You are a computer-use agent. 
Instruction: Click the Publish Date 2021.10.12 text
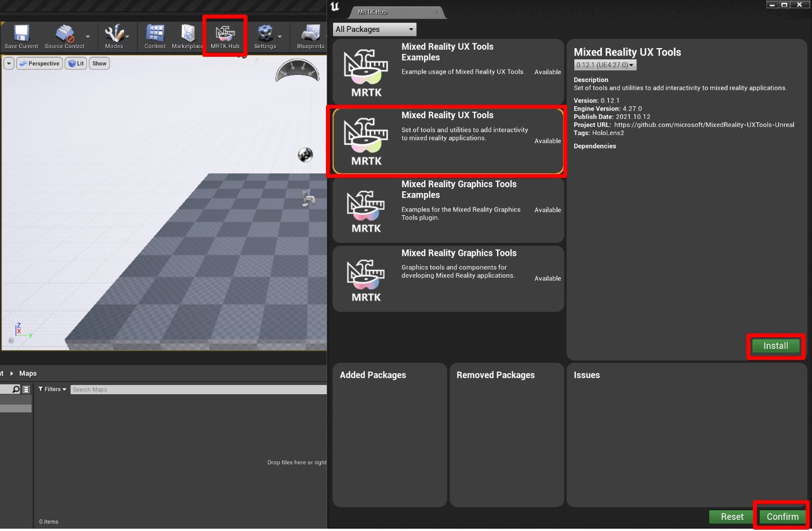pos(611,117)
